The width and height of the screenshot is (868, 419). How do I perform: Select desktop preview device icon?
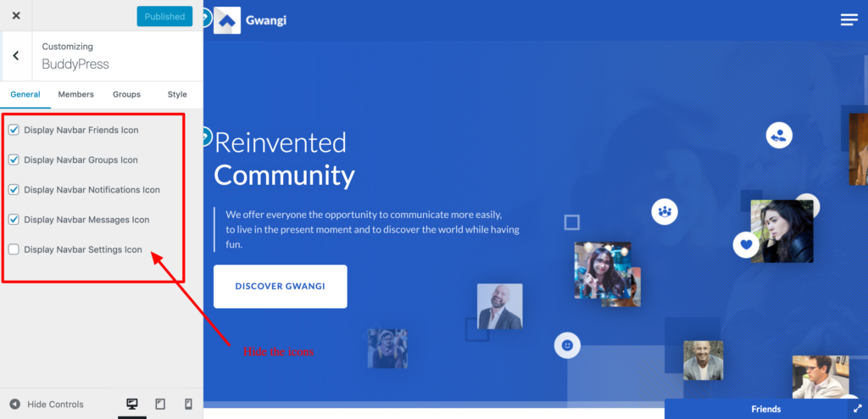click(131, 404)
